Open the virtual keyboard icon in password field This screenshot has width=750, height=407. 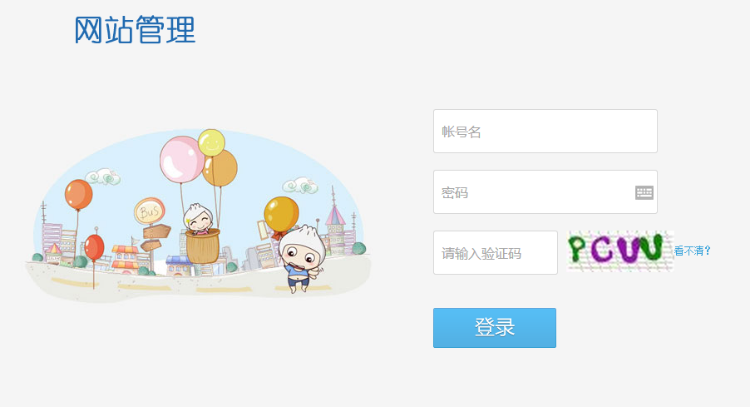click(644, 193)
